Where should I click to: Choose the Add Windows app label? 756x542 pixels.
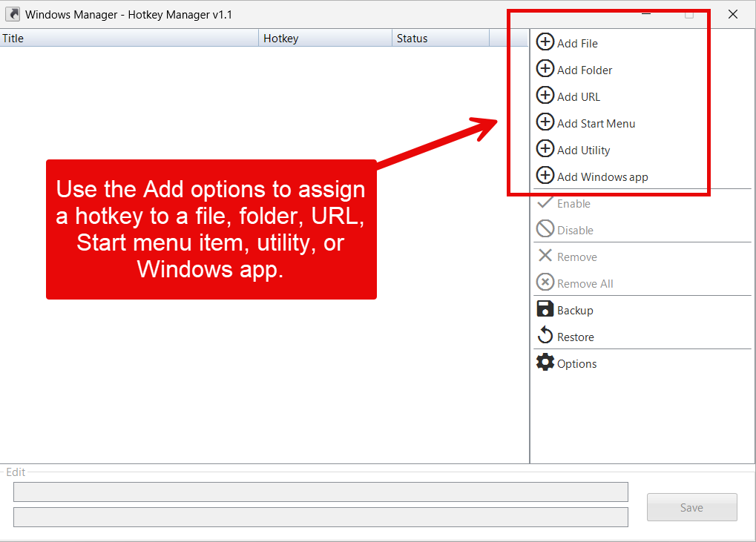click(602, 177)
